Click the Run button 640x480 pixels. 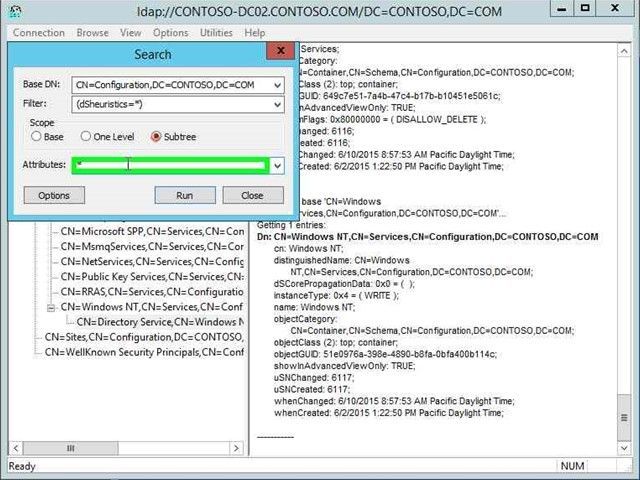click(185, 196)
